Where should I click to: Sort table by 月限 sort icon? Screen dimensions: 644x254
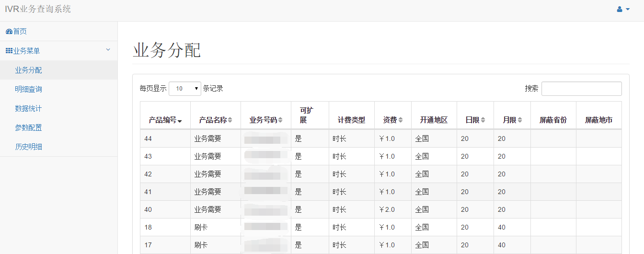pos(520,120)
